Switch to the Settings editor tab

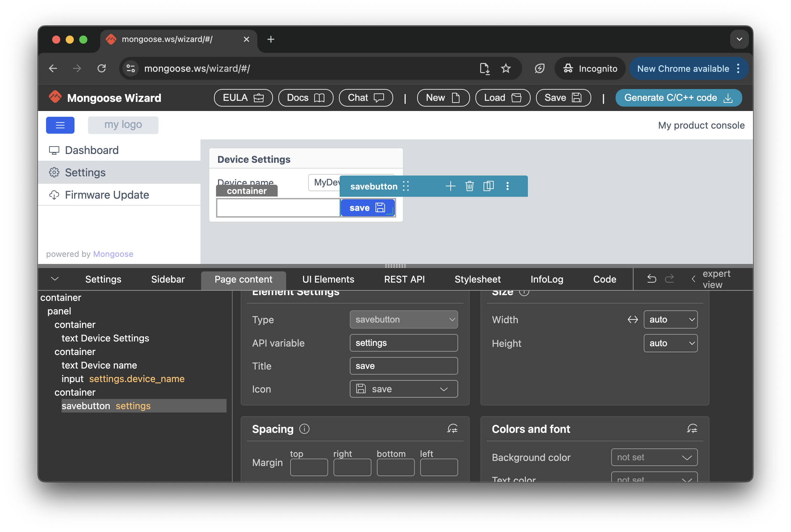click(x=103, y=279)
